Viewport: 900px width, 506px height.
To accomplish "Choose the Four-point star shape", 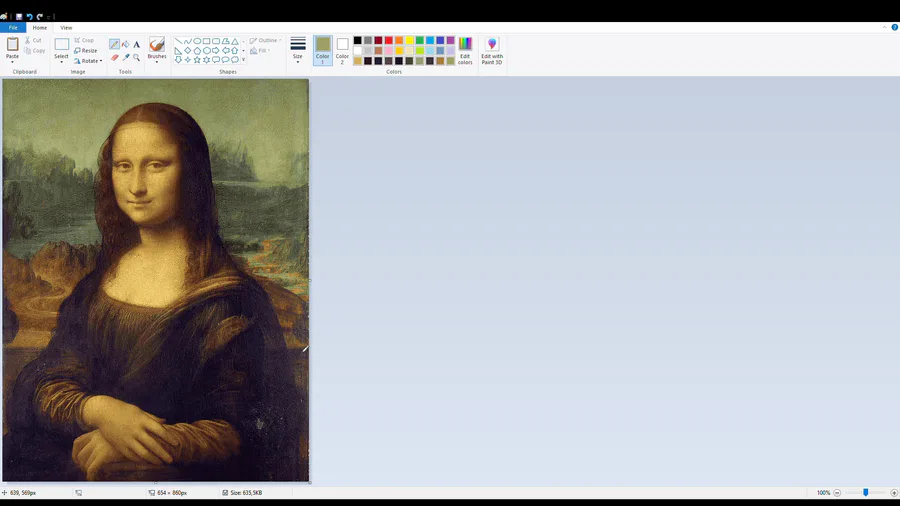I will point(187,60).
